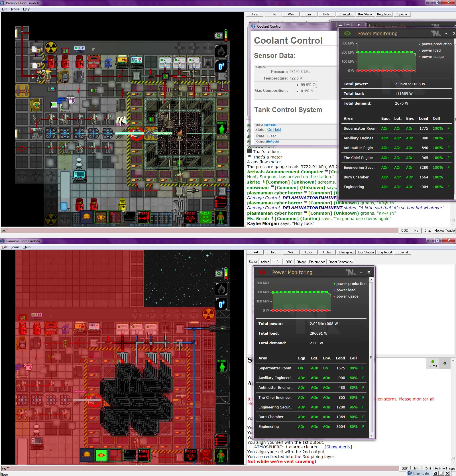This screenshot has width=456, height=476.
Task: Open the Object tab
Action: click(301, 262)
